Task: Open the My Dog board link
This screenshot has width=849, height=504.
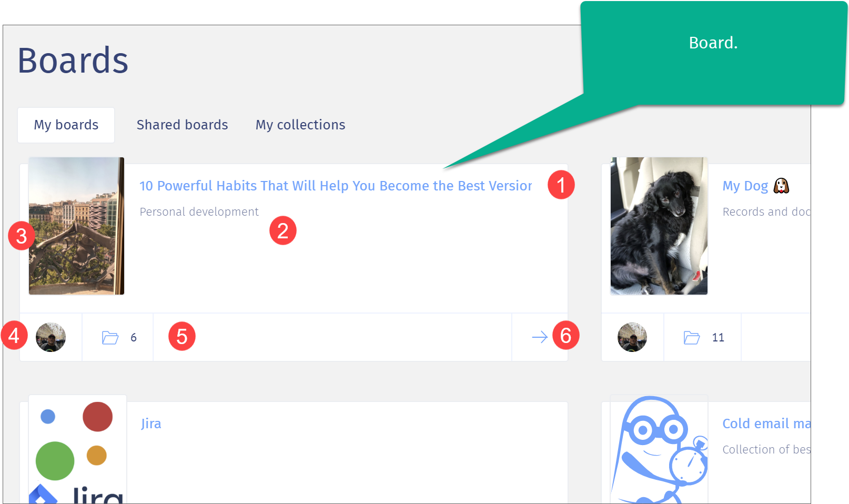Action: pyautogui.click(x=745, y=186)
